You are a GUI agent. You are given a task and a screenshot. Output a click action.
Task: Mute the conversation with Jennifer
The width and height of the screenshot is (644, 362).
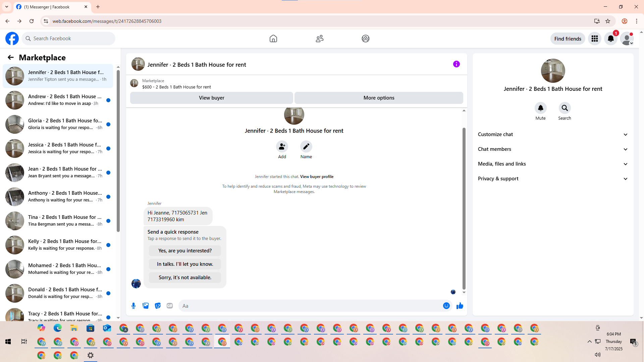(540, 108)
